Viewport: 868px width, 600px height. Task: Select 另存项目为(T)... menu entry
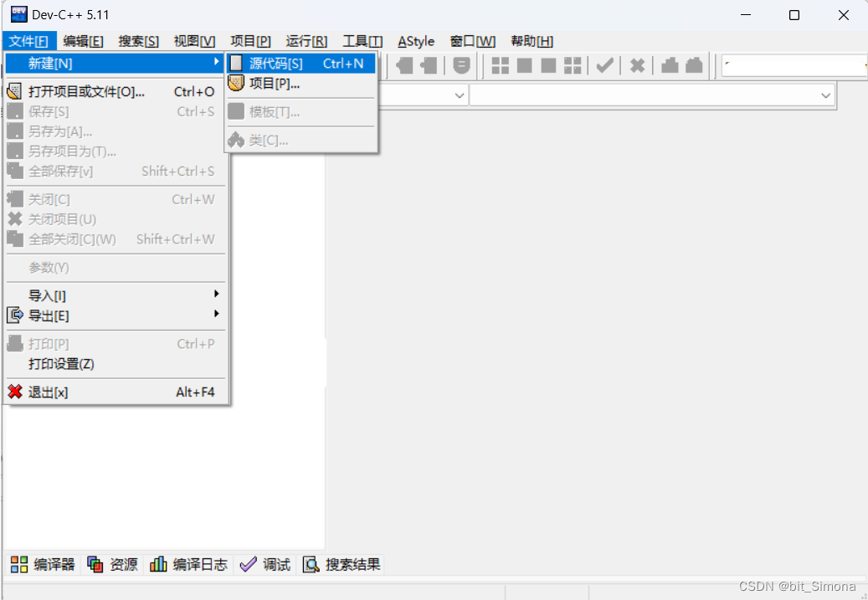(116, 151)
